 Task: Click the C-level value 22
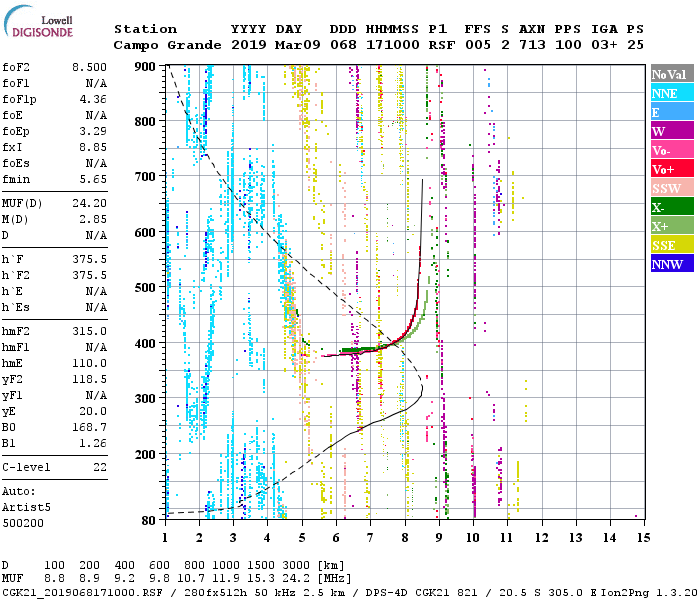(100, 467)
